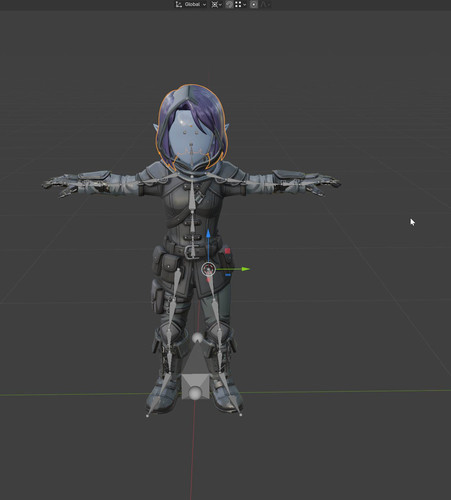Screen dimensions: 451x500
Task: Open the proportional falloff curve dropdown
Action: point(265,4)
